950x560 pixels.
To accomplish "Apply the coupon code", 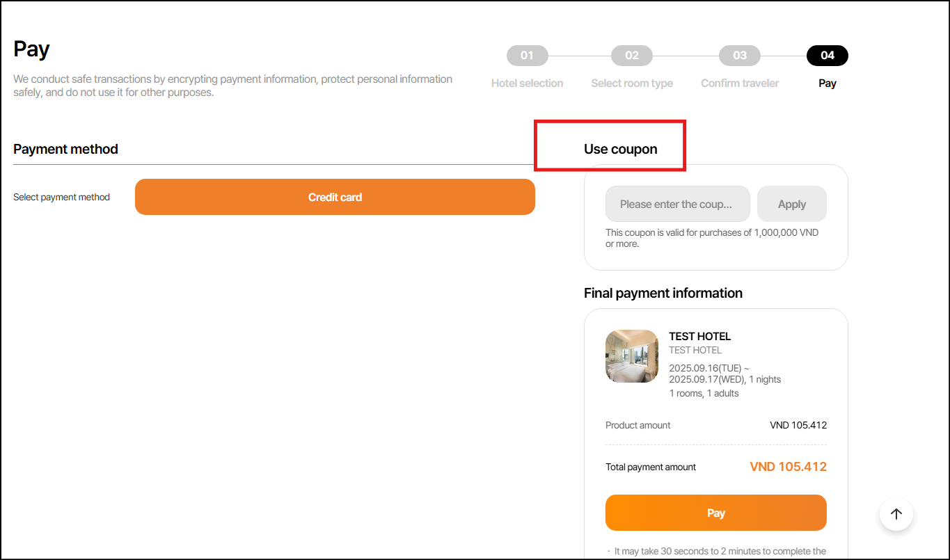I will tap(791, 204).
